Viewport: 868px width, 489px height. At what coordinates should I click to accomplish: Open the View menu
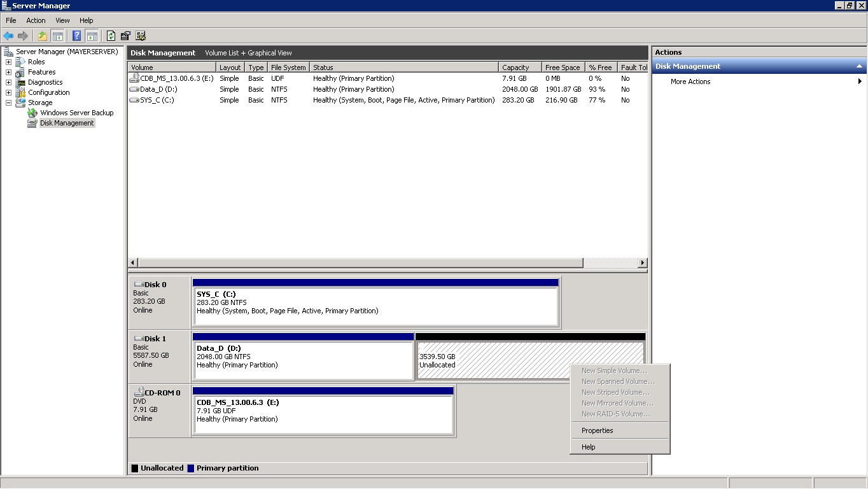click(62, 20)
